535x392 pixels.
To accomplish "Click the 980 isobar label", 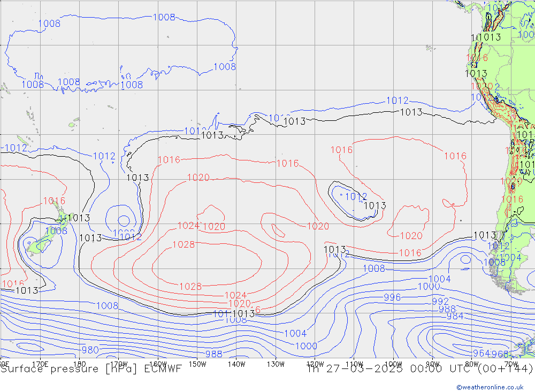I will [x=90, y=350].
